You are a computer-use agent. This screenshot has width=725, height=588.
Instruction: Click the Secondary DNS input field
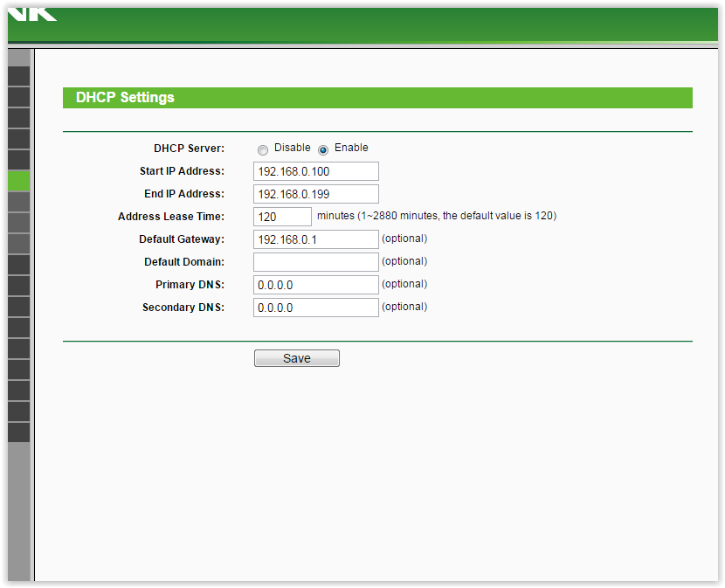point(315,308)
